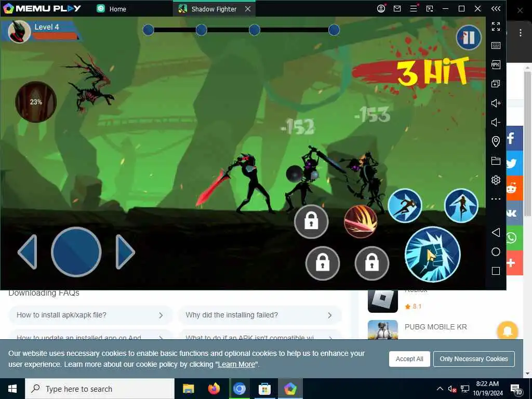The width and height of the screenshot is (532, 399).
Task: Tap the locked skill beside slash skill
Action: coord(311,221)
